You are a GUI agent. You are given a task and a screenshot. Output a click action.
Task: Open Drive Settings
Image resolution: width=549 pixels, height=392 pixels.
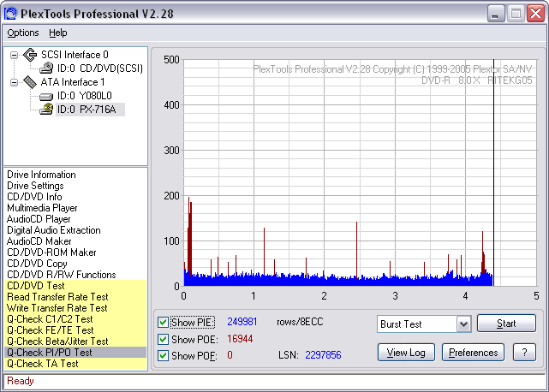point(35,186)
